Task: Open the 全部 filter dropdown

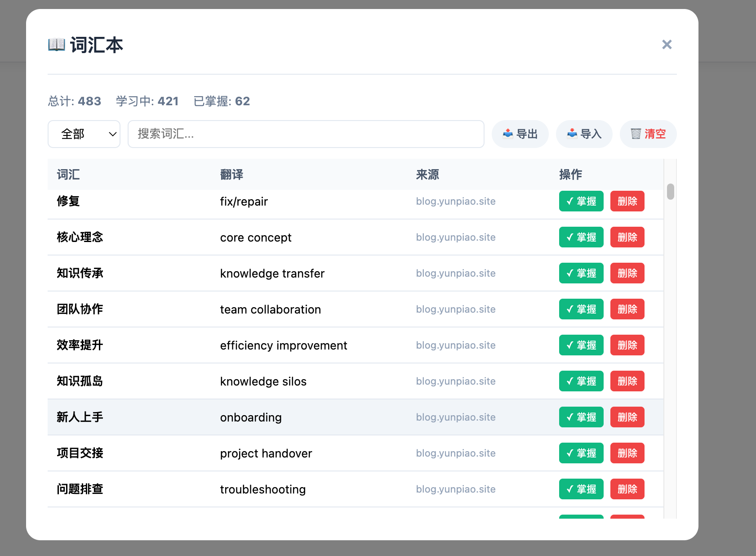Action: 84,134
